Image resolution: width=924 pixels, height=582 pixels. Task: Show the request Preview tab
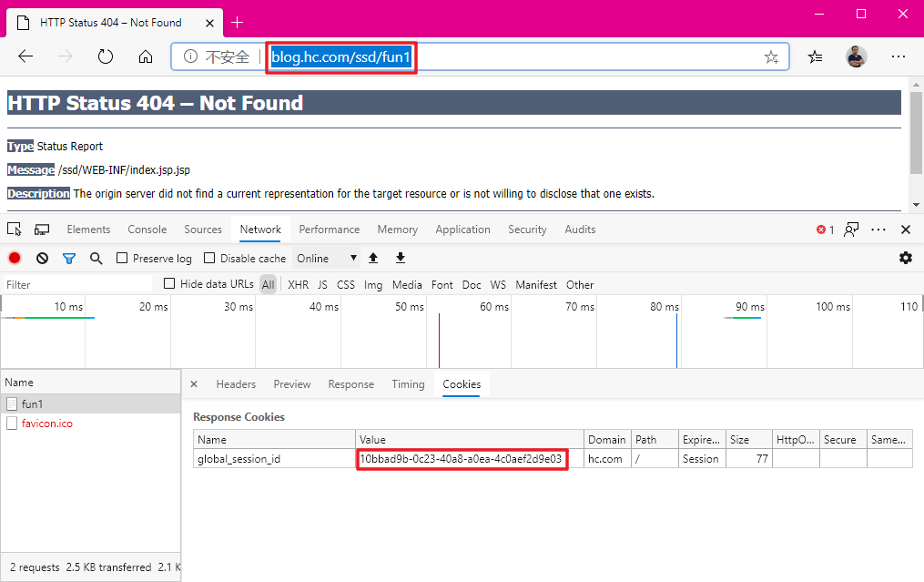(x=291, y=383)
